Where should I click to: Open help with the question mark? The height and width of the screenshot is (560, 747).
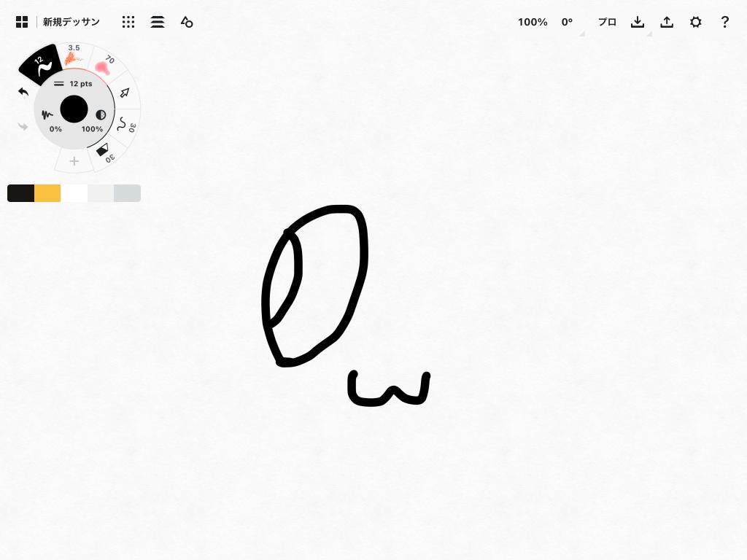pyautogui.click(x=724, y=23)
